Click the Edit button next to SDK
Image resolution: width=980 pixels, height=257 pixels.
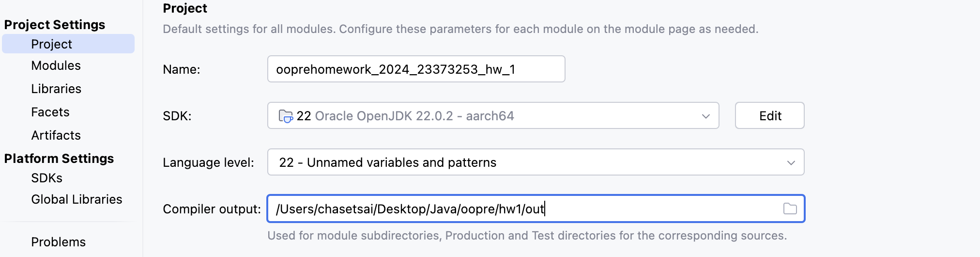[769, 115]
